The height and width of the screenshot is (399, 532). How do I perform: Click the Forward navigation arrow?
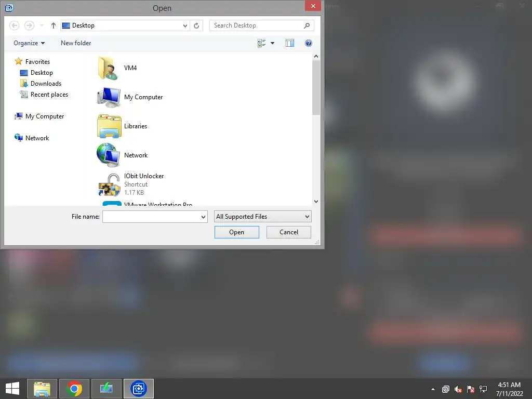(x=29, y=25)
